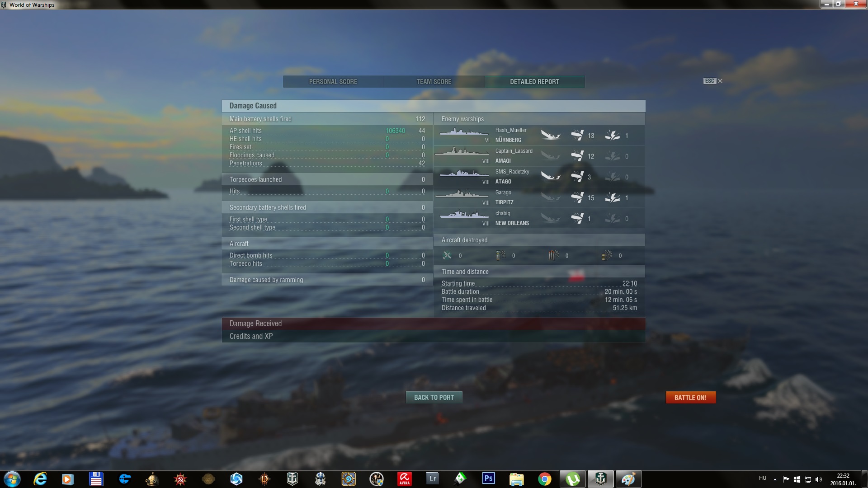868x488 pixels.
Task: Click the shell hits icon for Nürnberg
Action: (577, 136)
